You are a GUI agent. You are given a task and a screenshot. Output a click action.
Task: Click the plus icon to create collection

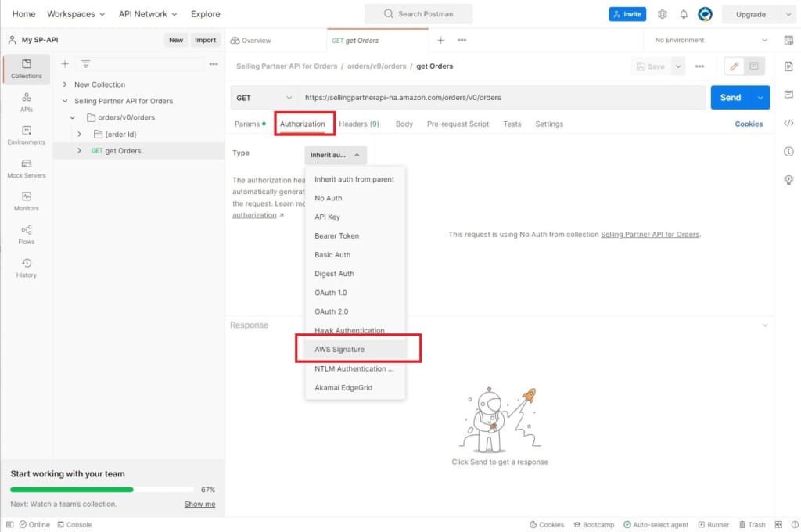65,64
